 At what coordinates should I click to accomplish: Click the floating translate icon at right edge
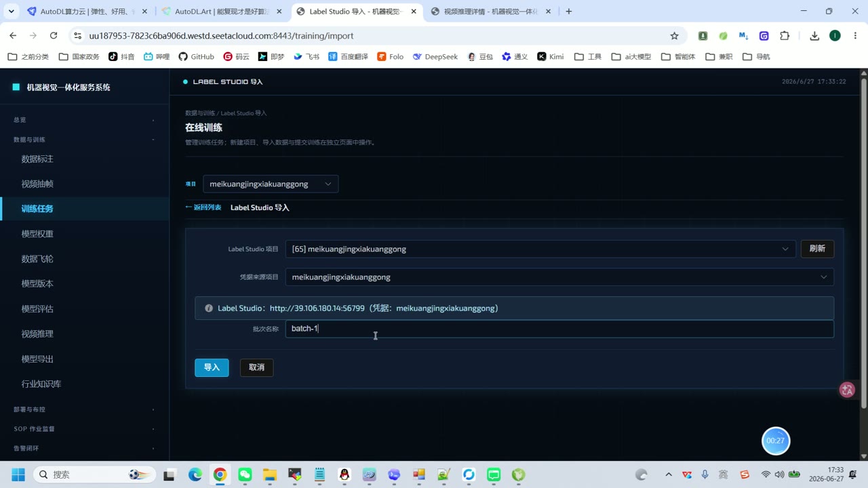[x=847, y=390]
